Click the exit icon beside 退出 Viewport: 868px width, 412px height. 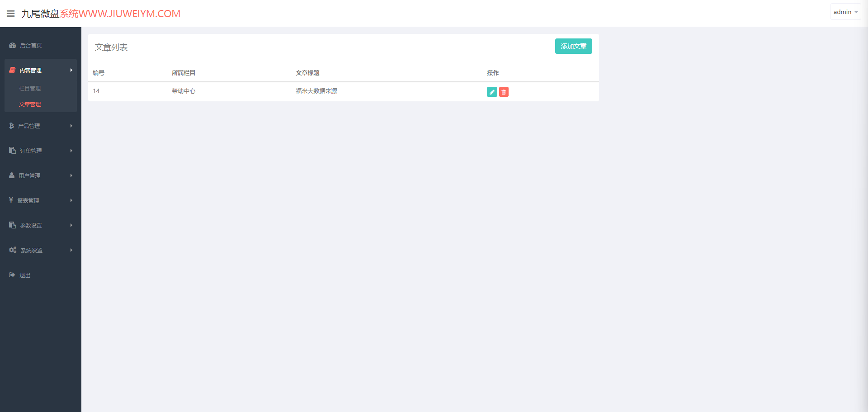12,275
